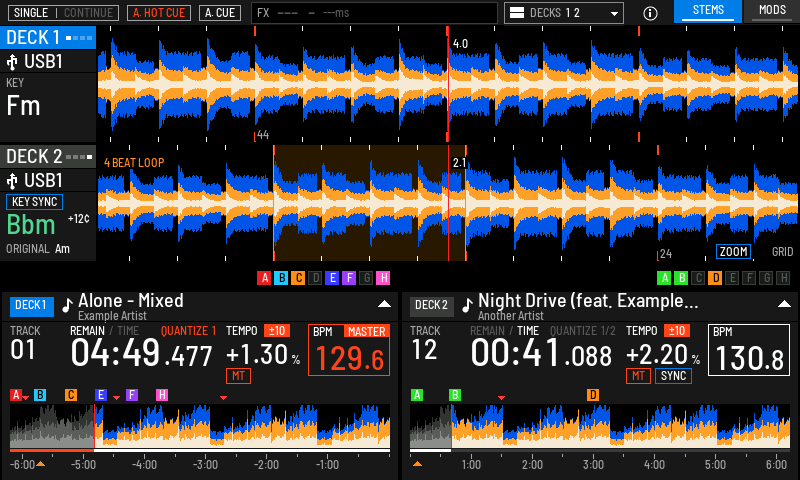Toggle SYNC on Deck 2
The height and width of the screenshot is (480, 800).
coord(673,376)
